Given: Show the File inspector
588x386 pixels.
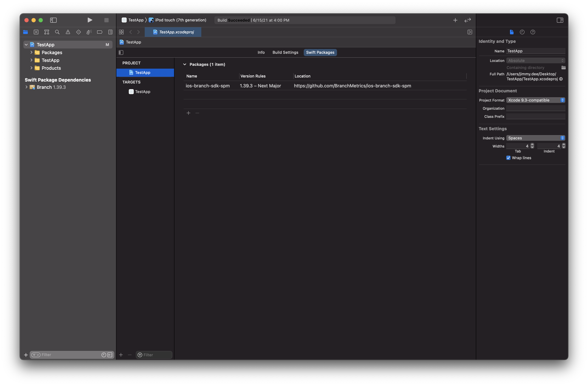Looking at the screenshot, I should pyautogui.click(x=511, y=32).
